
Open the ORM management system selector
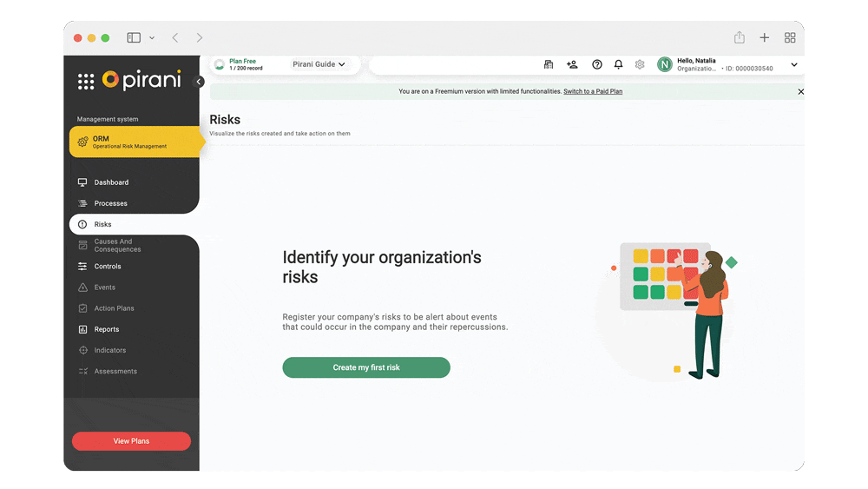pyautogui.click(x=135, y=142)
